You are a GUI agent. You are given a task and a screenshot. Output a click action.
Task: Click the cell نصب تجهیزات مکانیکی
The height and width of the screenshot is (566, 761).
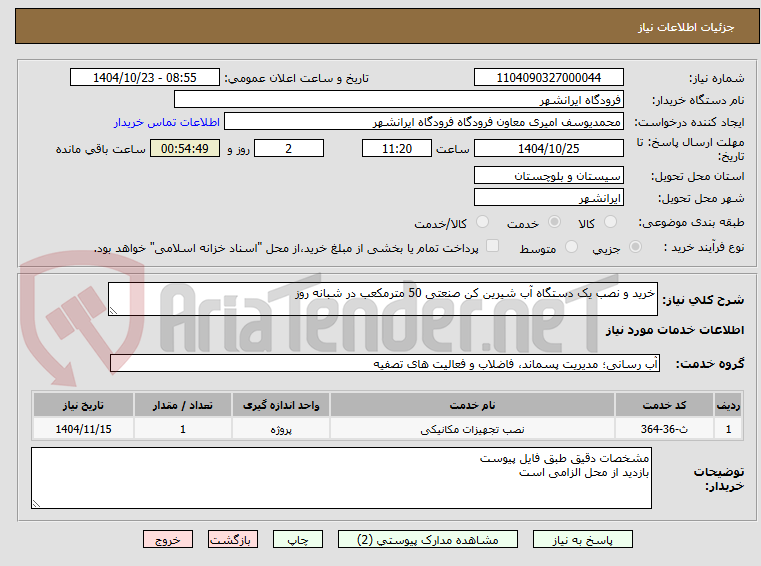[472, 429]
